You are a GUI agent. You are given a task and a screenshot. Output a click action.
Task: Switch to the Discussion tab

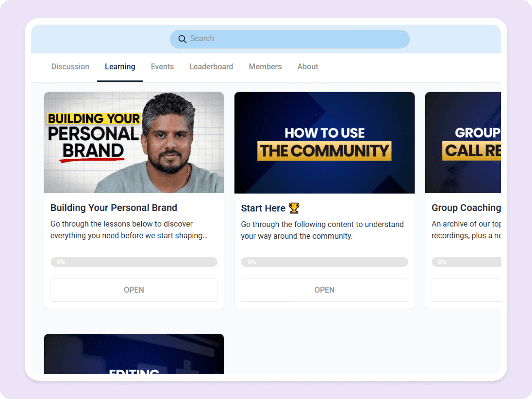coord(70,66)
